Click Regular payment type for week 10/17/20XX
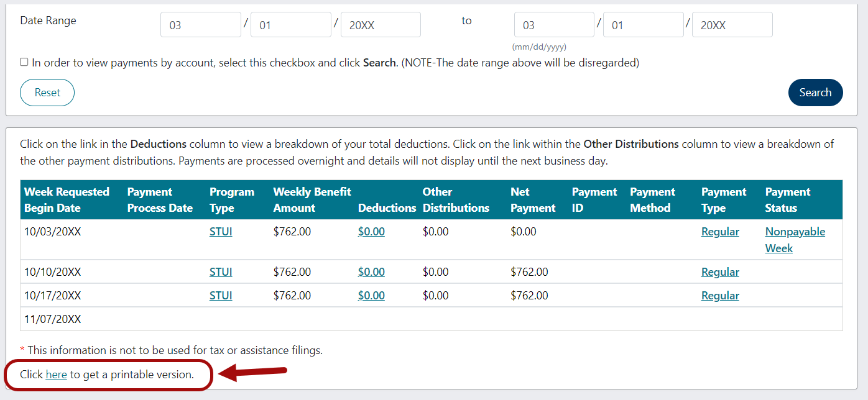This screenshot has width=868, height=400. click(x=720, y=295)
